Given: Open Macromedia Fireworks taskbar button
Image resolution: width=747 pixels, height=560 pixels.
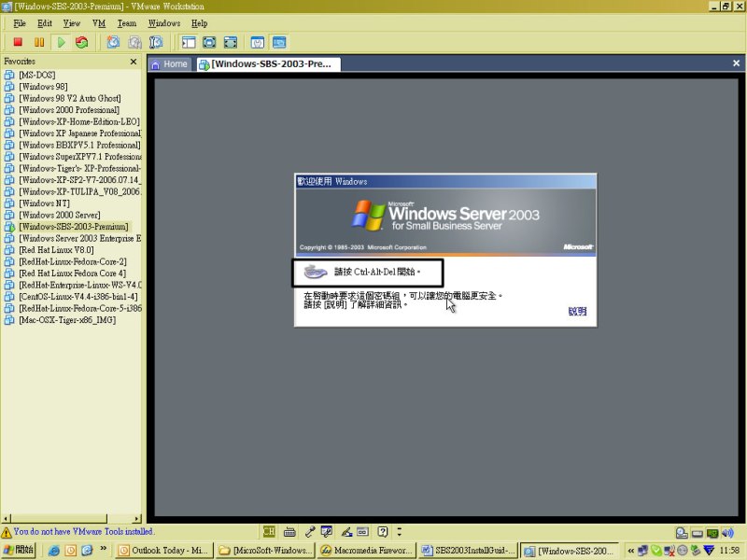Looking at the screenshot, I should [x=366, y=551].
